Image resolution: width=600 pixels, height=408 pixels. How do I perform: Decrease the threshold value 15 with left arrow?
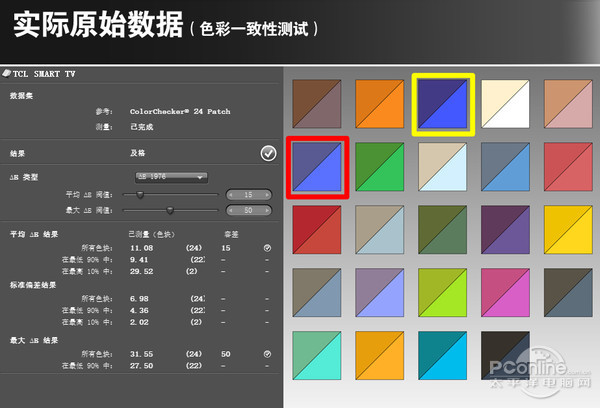231,195
